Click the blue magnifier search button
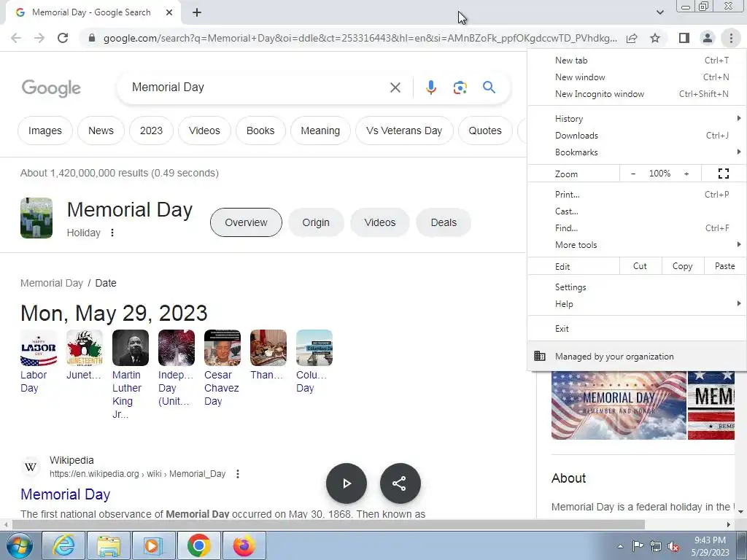747x560 pixels. (x=489, y=87)
